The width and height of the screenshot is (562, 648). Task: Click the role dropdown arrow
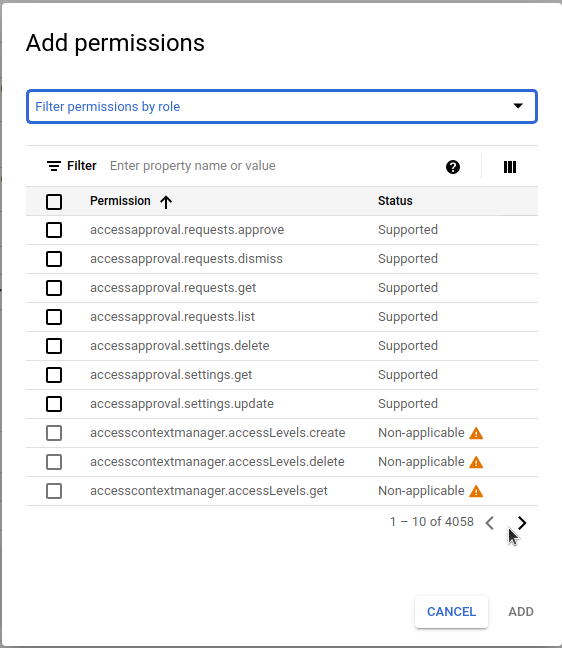(518, 106)
